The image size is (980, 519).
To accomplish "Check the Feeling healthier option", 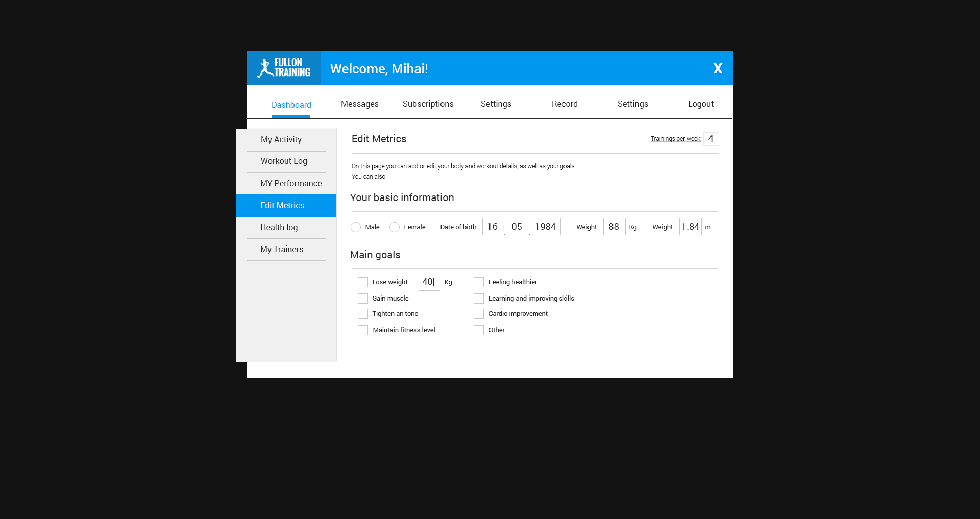I will pos(479,282).
